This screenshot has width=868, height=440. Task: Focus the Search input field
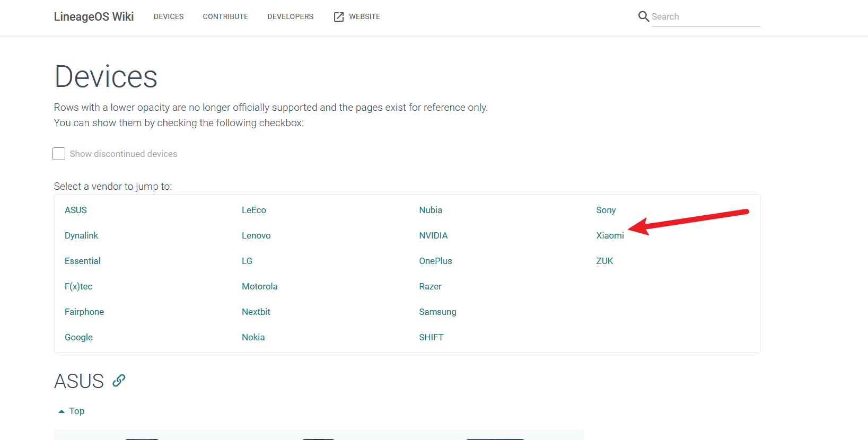point(706,16)
